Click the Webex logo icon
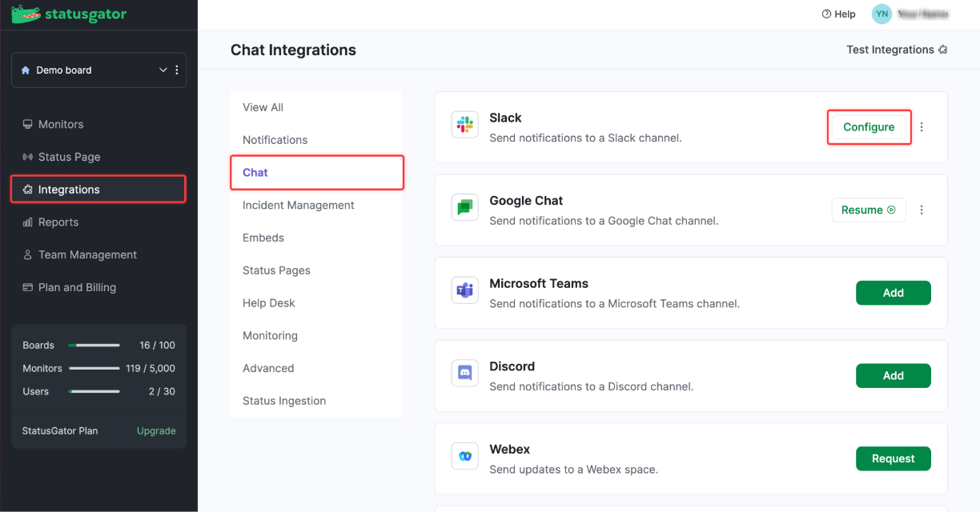Screen dimensions: 980x512 464,456
